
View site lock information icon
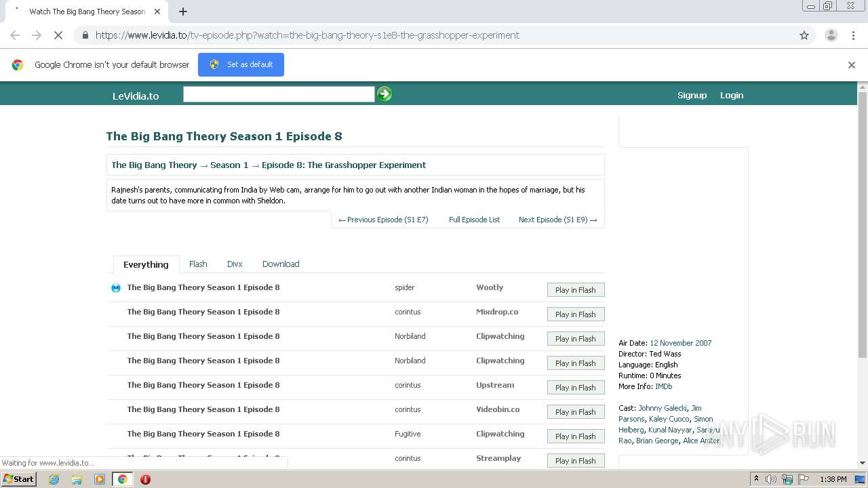tap(85, 35)
